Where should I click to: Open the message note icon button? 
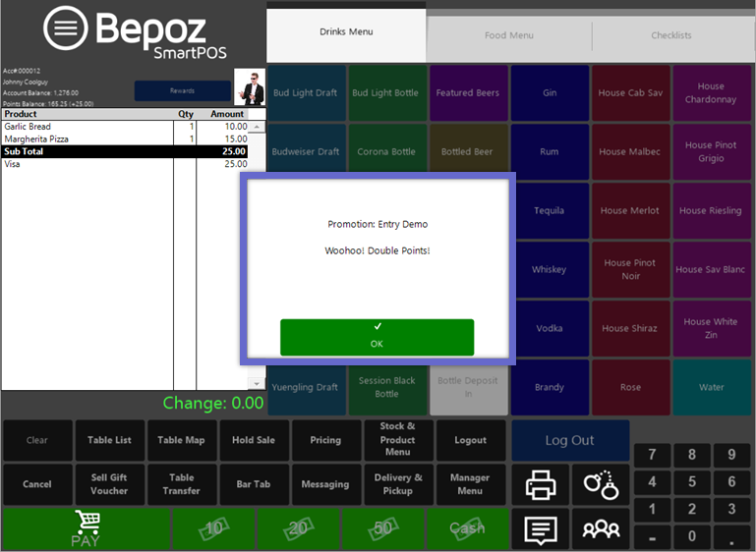[540, 529]
